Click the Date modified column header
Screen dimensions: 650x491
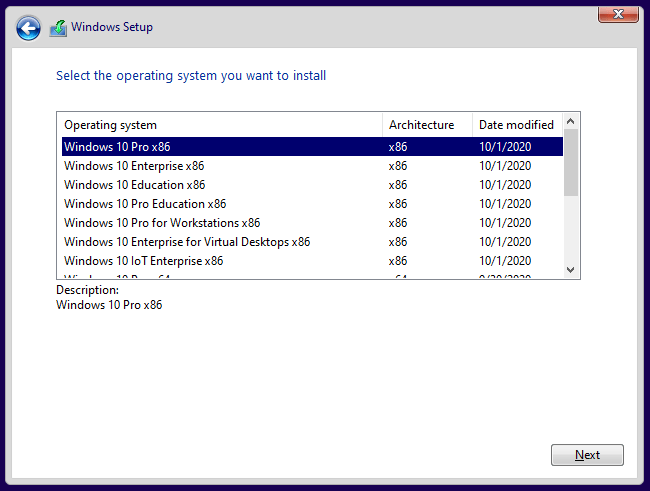tap(516, 125)
